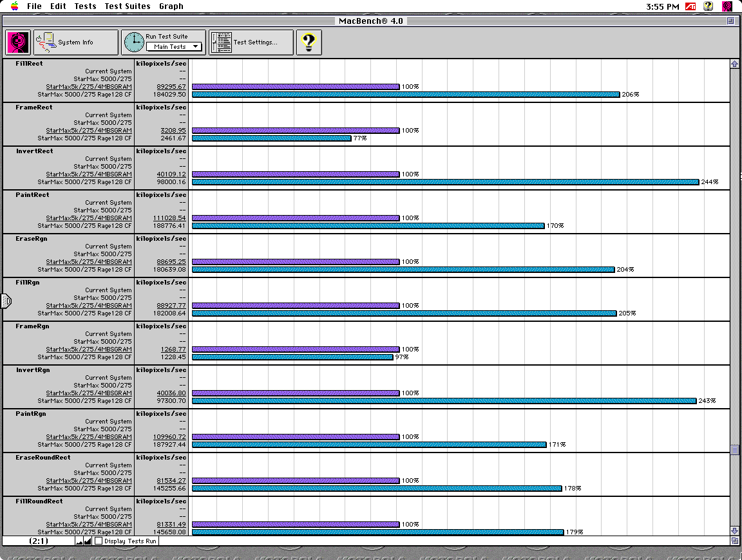Open the MacBench application switcher menu
742x560 pixels.
pyautogui.click(x=727, y=6)
